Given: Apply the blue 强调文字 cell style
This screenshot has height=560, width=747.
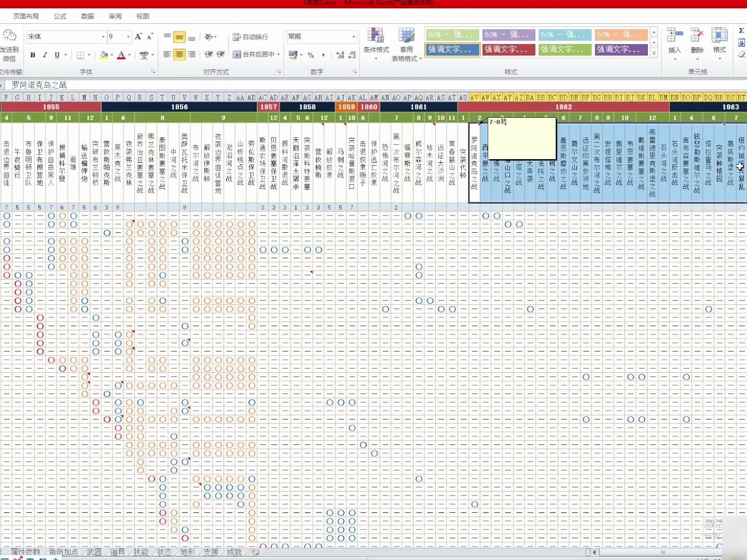Looking at the screenshot, I should [x=451, y=49].
